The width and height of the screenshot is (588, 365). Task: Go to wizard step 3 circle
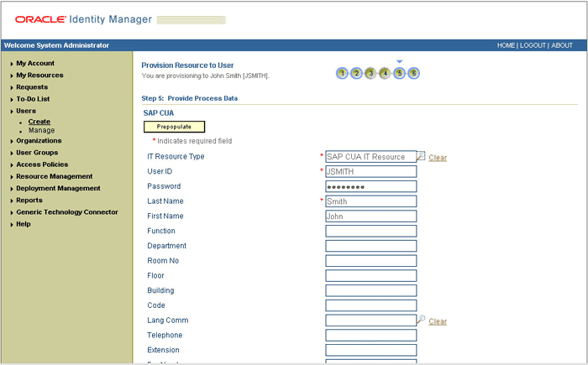(x=370, y=73)
